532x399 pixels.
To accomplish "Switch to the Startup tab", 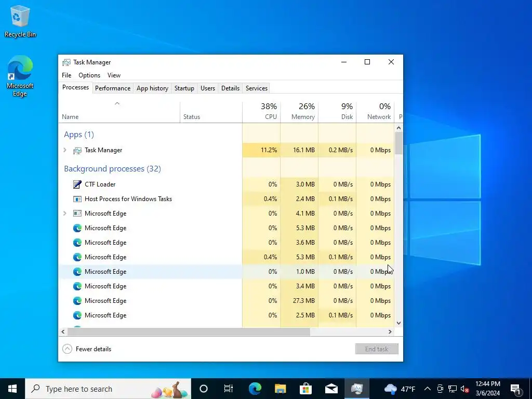I will tap(184, 88).
